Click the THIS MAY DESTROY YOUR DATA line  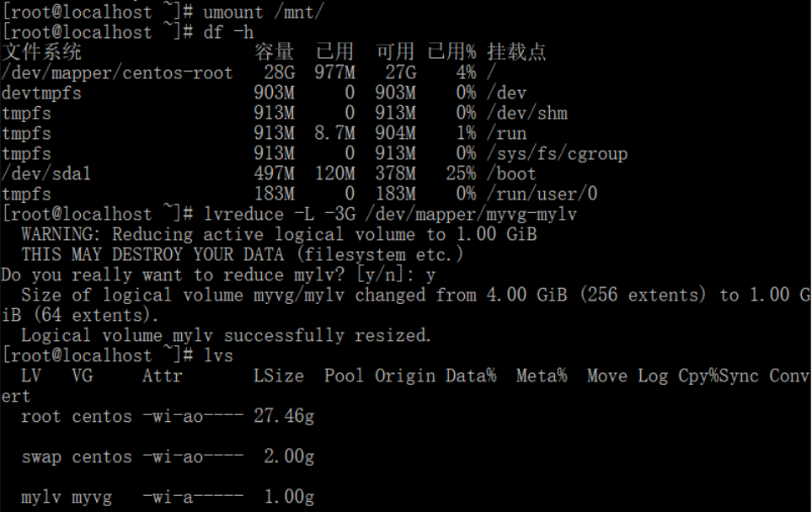[x=243, y=254]
